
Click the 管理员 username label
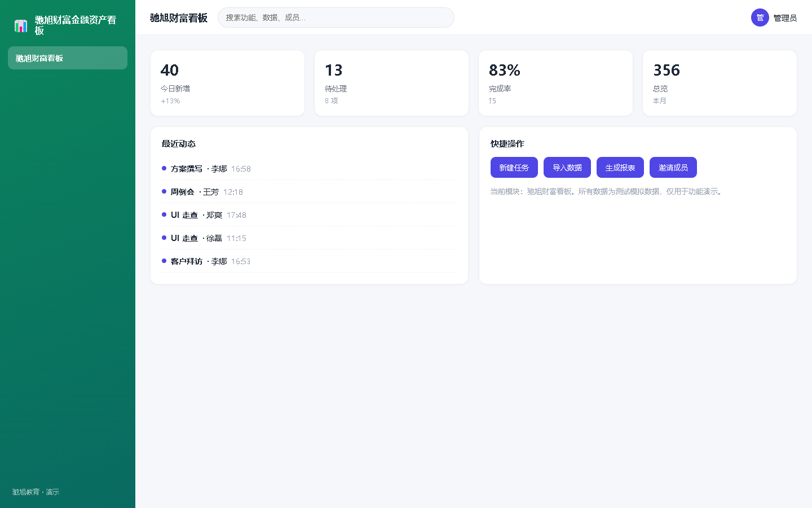tap(785, 18)
